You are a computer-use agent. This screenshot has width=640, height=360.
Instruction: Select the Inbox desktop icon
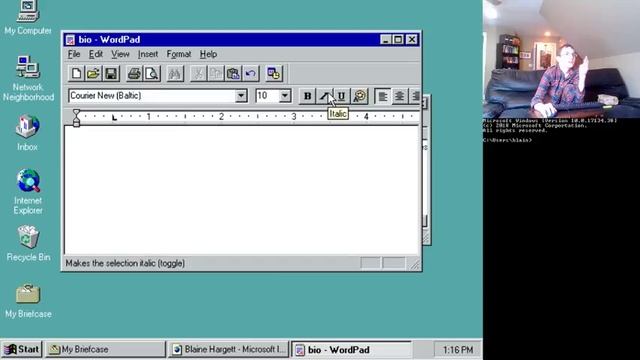point(27,133)
